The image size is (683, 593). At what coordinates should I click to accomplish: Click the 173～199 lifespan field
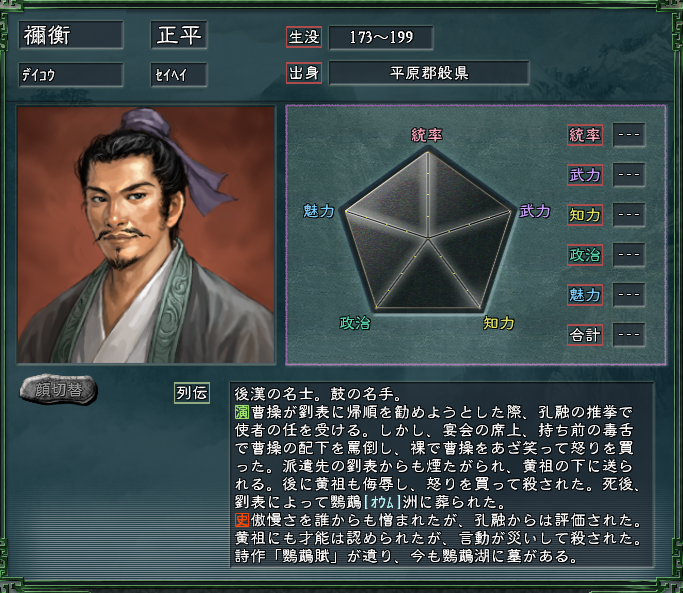pyautogui.click(x=381, y=37)
